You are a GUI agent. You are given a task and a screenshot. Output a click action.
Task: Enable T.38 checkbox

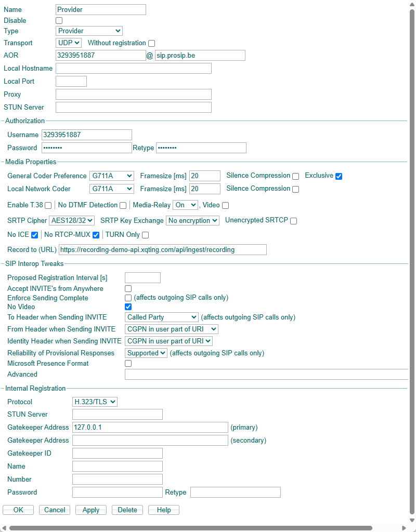point(48,205)
